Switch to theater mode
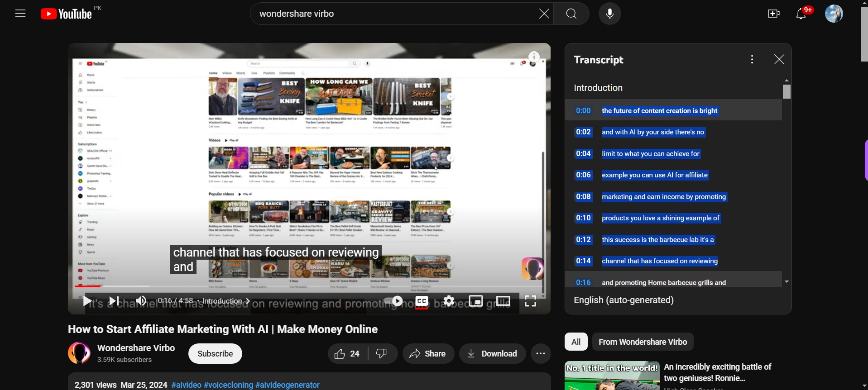This screenshot has width=868, height=390. point(503,301)
